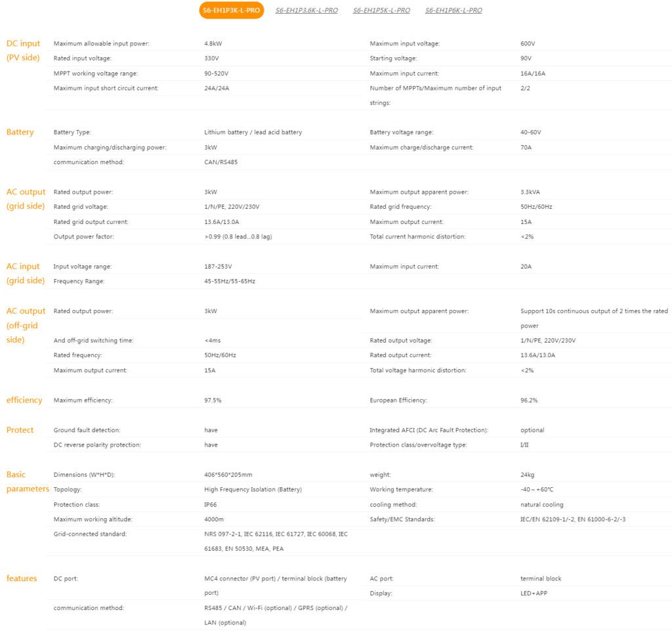672x631 pixels.
Task: Click the 97.5% maximum efficiency value
Action: click(x=213, y=401)
